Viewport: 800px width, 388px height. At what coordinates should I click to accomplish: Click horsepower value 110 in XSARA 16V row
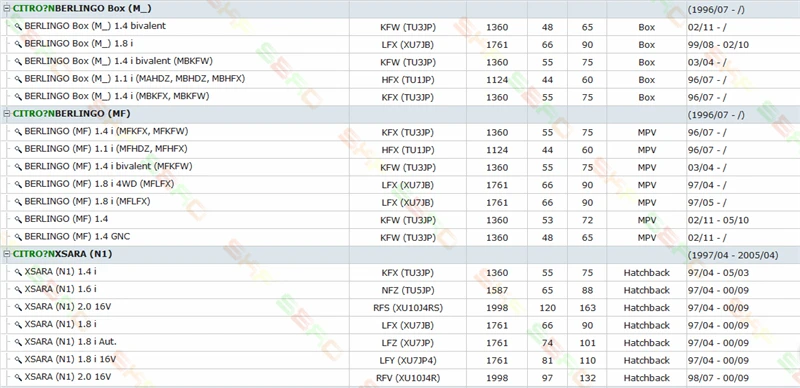coord(587,361)
